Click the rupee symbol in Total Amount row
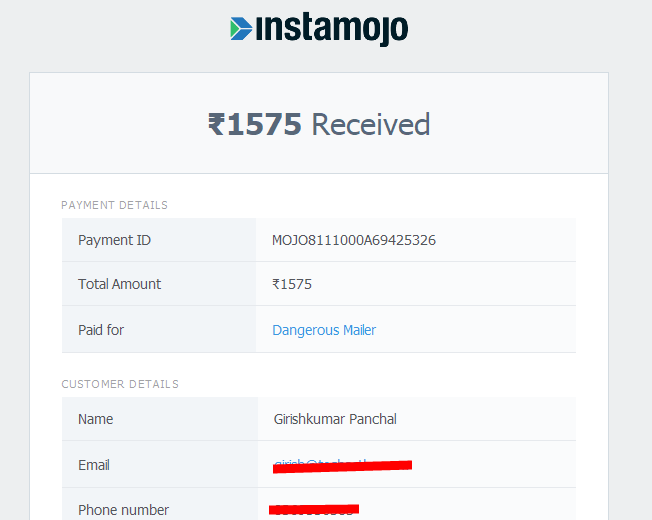Screen dimensions: 652x520 pyautogui.click(x=276, y=284)
